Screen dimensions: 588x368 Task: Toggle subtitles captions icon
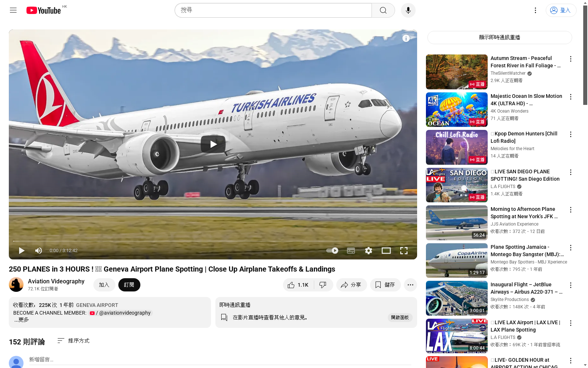(x=351, y=251)
